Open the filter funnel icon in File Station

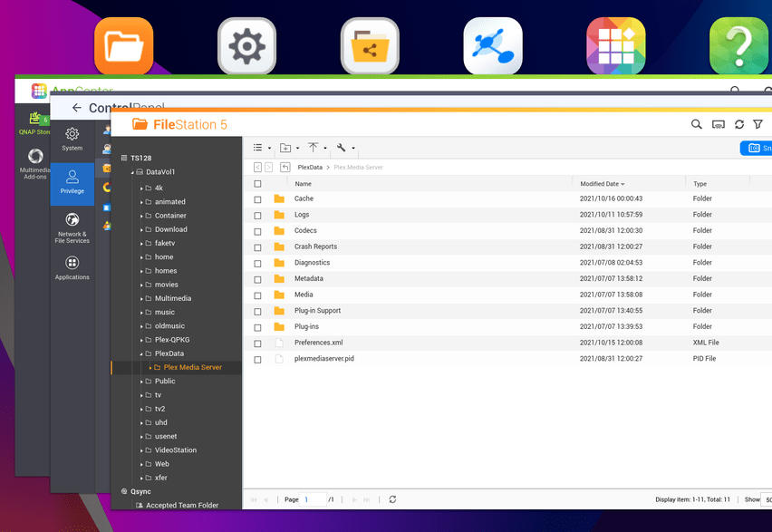(758, 124)
